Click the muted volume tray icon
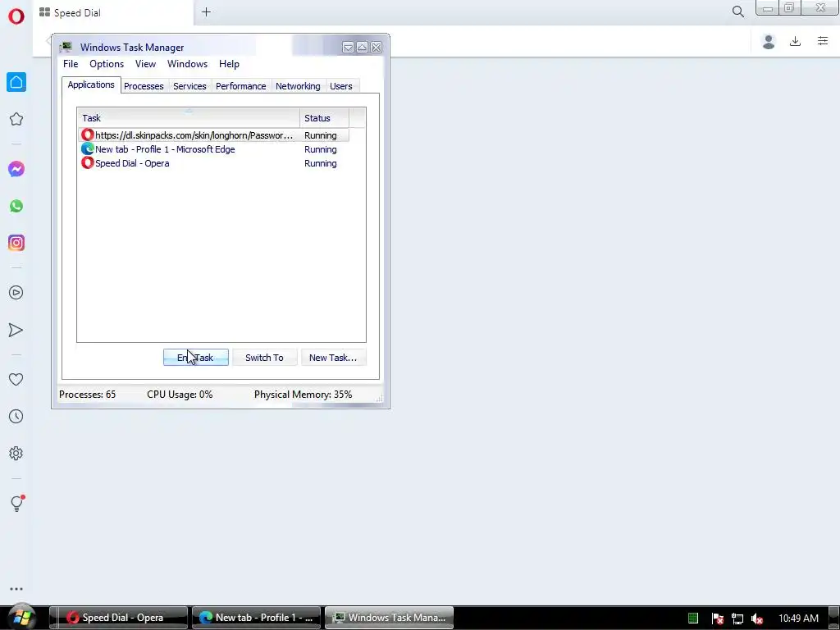 pyautogui.click(x=757, y=619)
